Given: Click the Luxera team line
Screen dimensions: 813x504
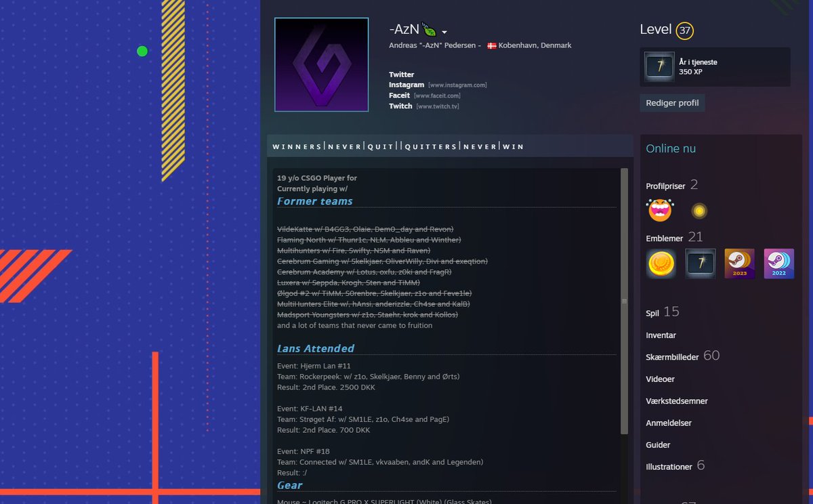Looking at the screenshot, I should coord(349,282).
